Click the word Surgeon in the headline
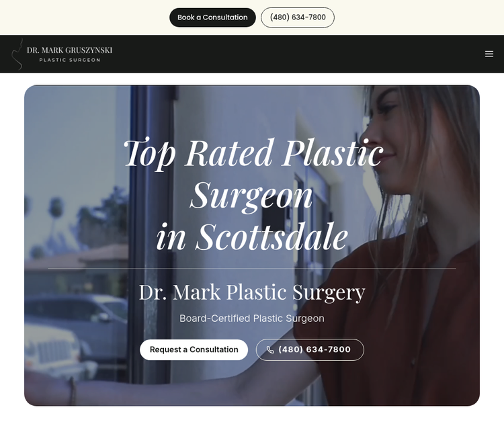The width and height of the screenshot is (504, 422). (x=251, y=195)
